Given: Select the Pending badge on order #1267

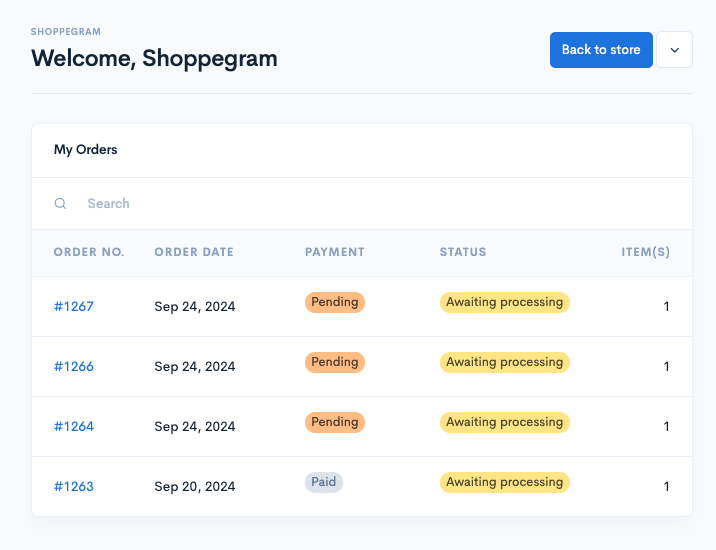Looking at the screenshot, I should tap(335, 302).
